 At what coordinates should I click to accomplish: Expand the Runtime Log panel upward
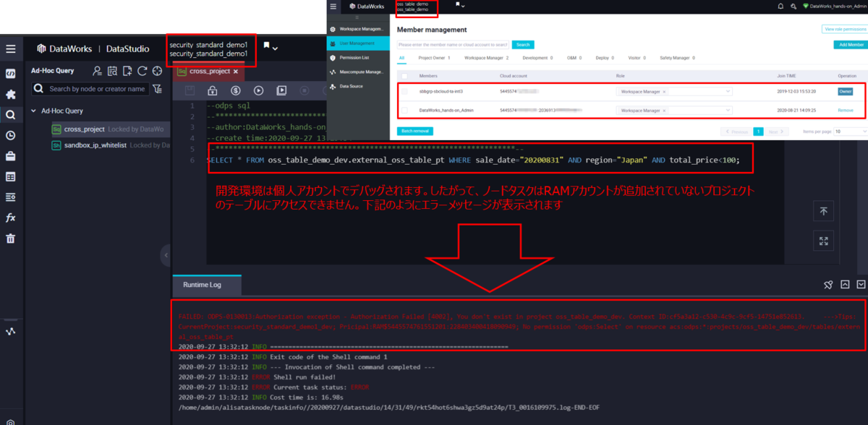[x=845, y=285]
